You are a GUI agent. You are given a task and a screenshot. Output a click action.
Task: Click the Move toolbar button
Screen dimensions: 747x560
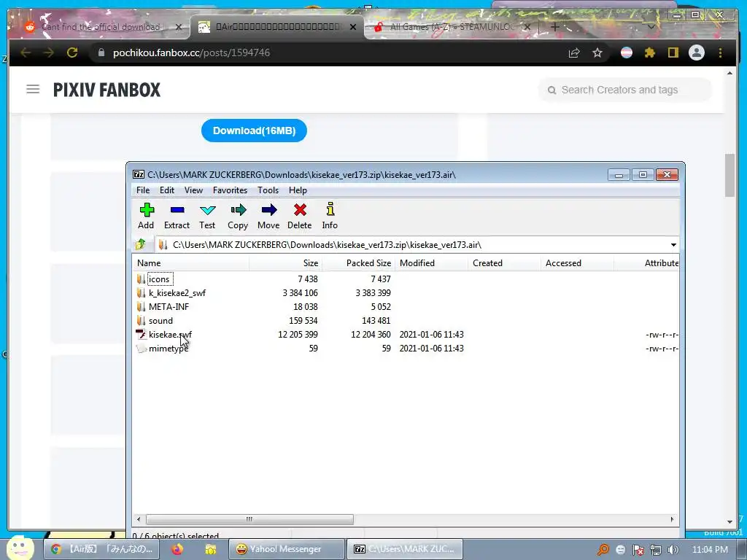point(268,216)
